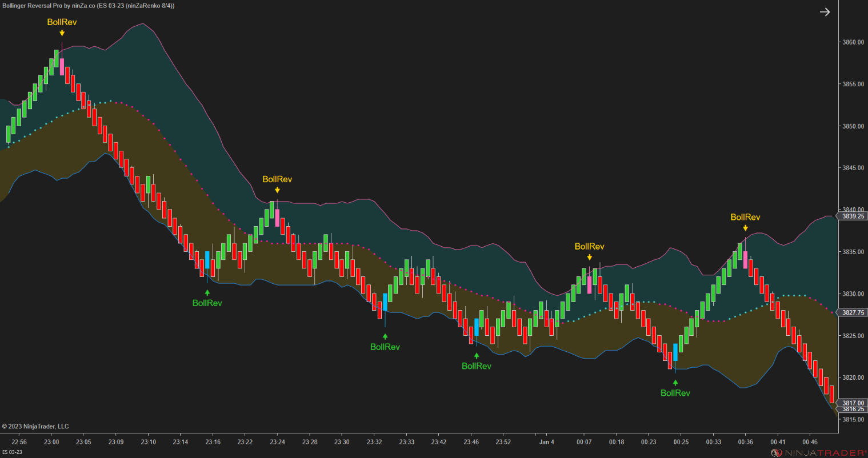The height and width of the screenshot is (458, 868).
Task: Select the last green BollRev arrow near 00:25
Action: tap(675, 382)
